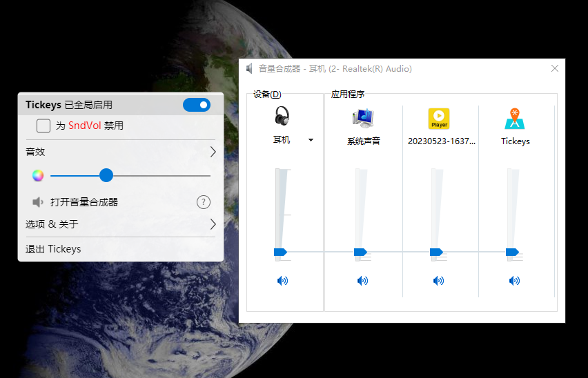
Task: Open the 耳机 device dropdown arrow
Action: (311, 140)
